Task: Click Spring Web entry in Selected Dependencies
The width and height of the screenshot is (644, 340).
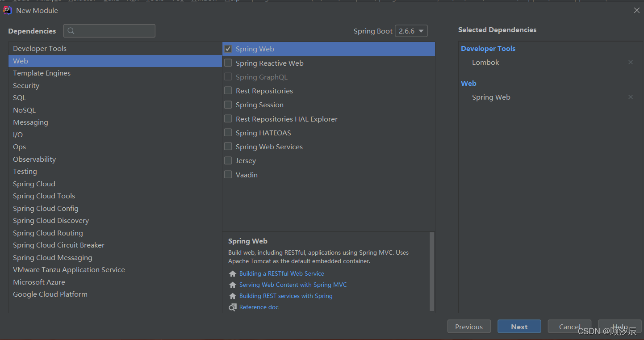Action: click(x=491, y=97)
